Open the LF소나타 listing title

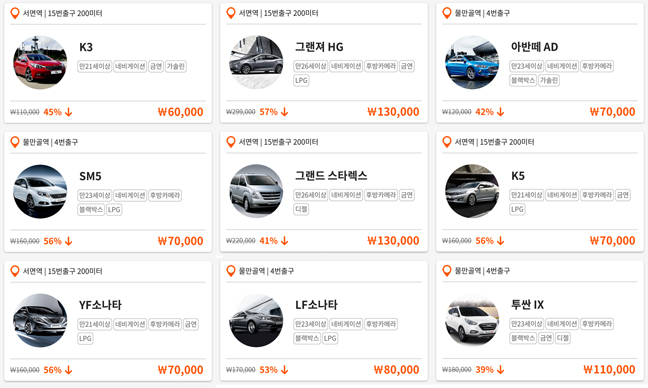[316, 305]
